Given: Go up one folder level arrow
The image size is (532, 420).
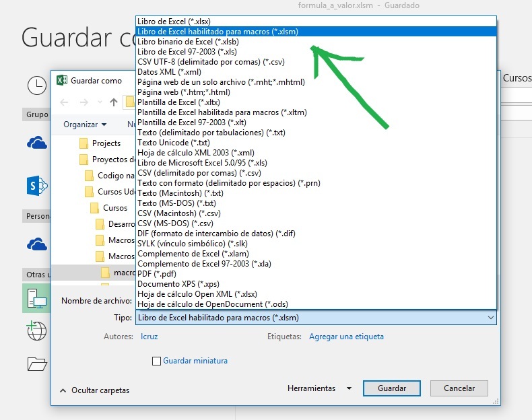Looking at the screenshot, I should pyautogui.click(x=114, y=102).
